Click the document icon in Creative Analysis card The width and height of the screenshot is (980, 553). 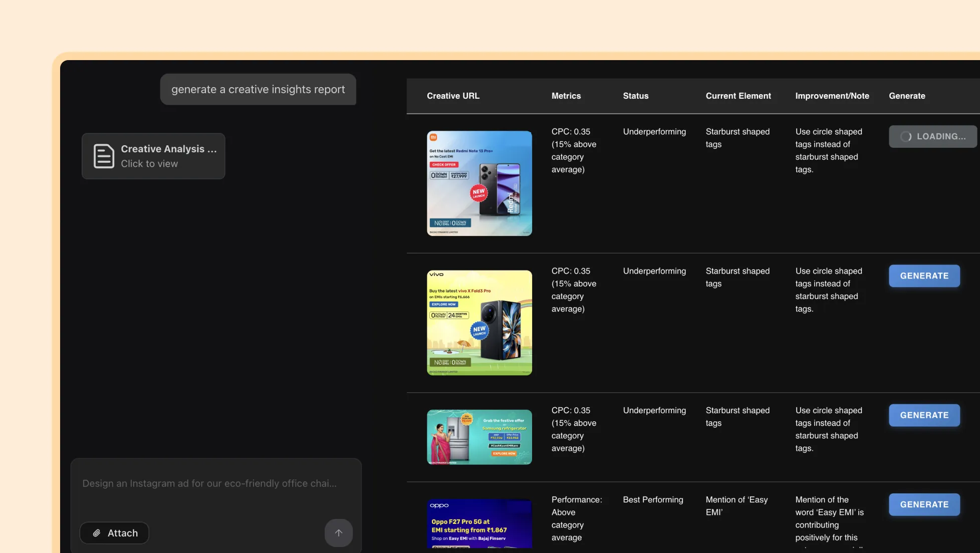click(104, 156)
